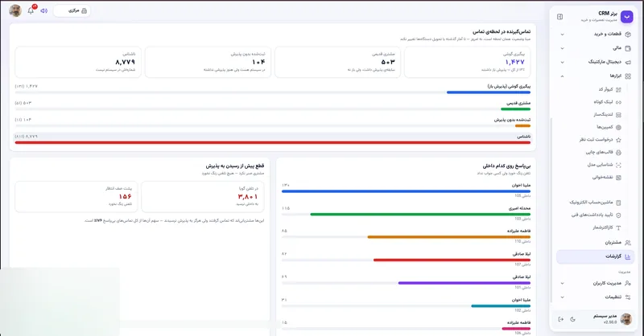The width and height of the screenshot is (644, 336).
Task: Click the ناشناس 8,779 card
Action: [x=78, y=62]
